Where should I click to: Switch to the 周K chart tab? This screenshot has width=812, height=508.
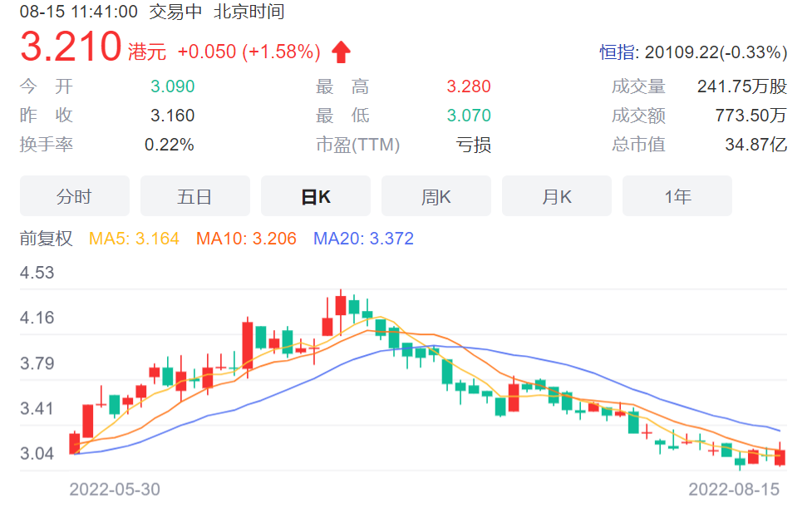coord(436,196)
